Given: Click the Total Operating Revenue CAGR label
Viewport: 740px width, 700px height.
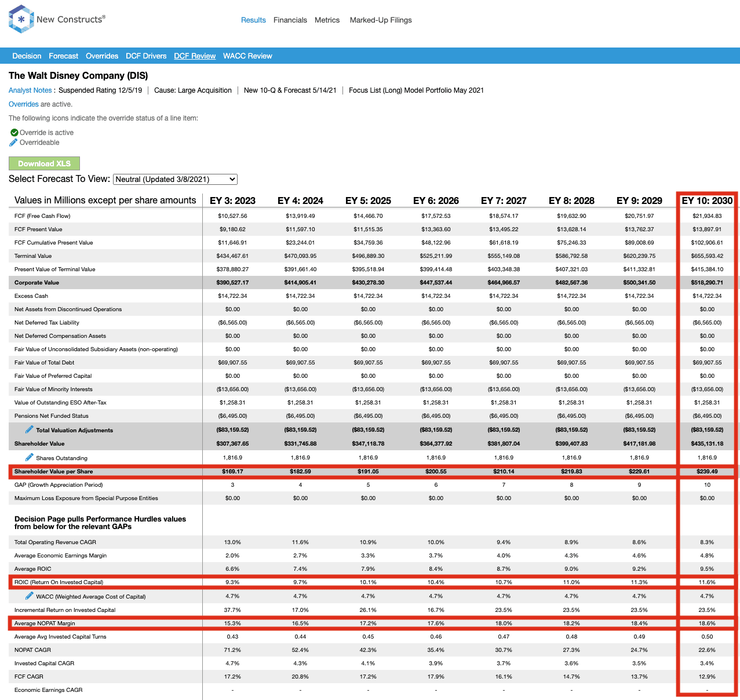Looking at the screenshot, I should pyautogui.click(x=55, y=542).
